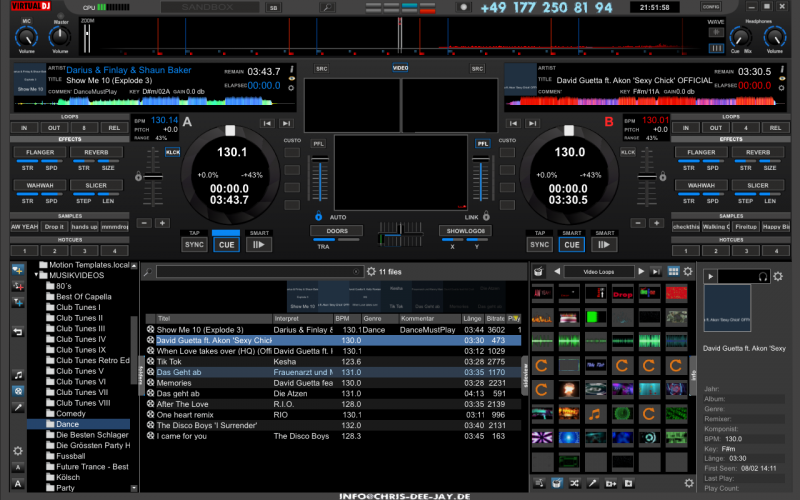Trigger the AW YEAH sample on deck A
The width and height of the screenshot is (800, 500).
pos(25,227)
